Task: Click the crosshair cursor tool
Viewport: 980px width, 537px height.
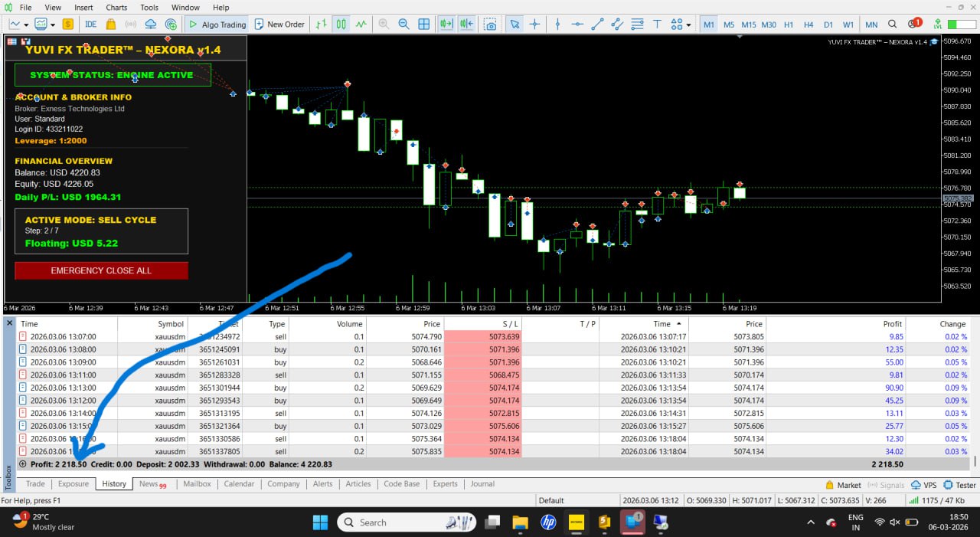Action: [x=534, y=25]
